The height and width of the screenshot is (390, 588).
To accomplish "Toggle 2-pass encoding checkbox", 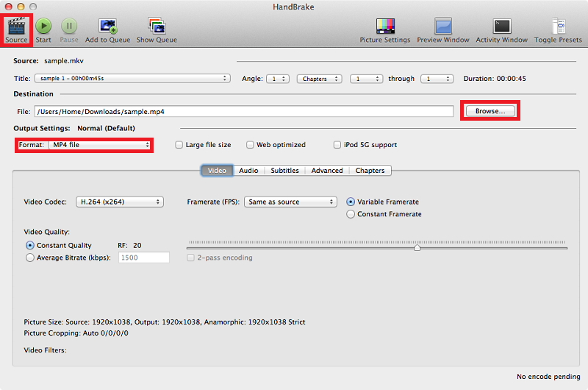I will tap(190, 258).
